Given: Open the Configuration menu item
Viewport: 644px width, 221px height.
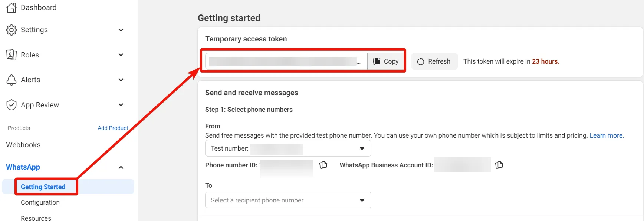Looking at the screenshot, I should [40, 202].
